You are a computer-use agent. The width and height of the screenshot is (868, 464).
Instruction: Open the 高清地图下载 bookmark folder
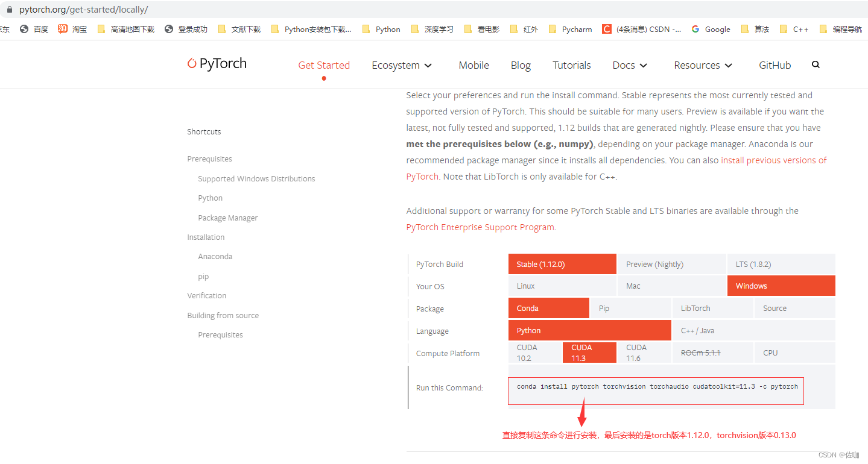tap(126, 29)
